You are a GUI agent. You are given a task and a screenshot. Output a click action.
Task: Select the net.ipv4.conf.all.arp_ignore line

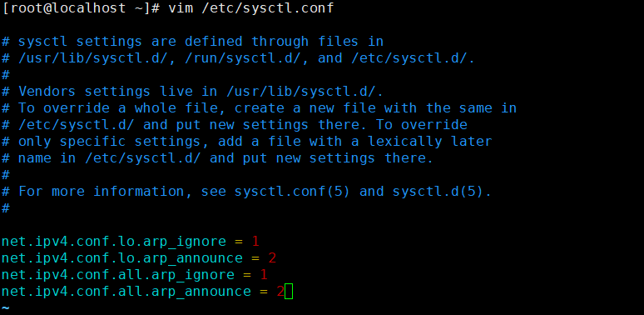coord(135,275)
